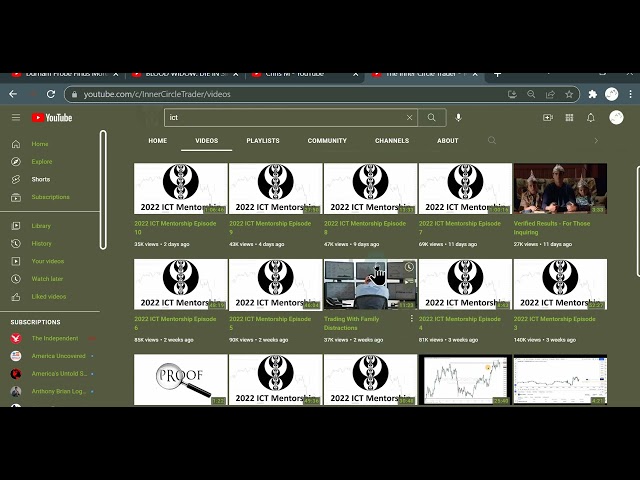Click the YouTube logo
640x480 pixels.
coord(52,117)
